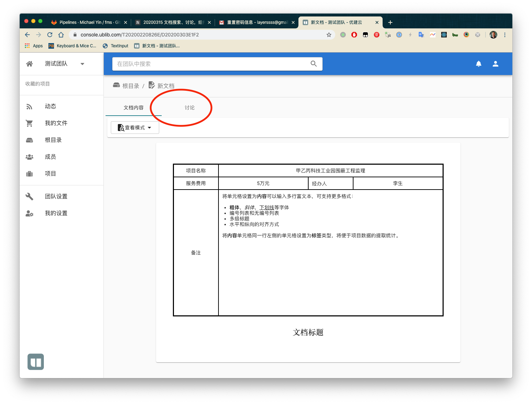Bookmark page with the star icon

[x=329, y=35]
